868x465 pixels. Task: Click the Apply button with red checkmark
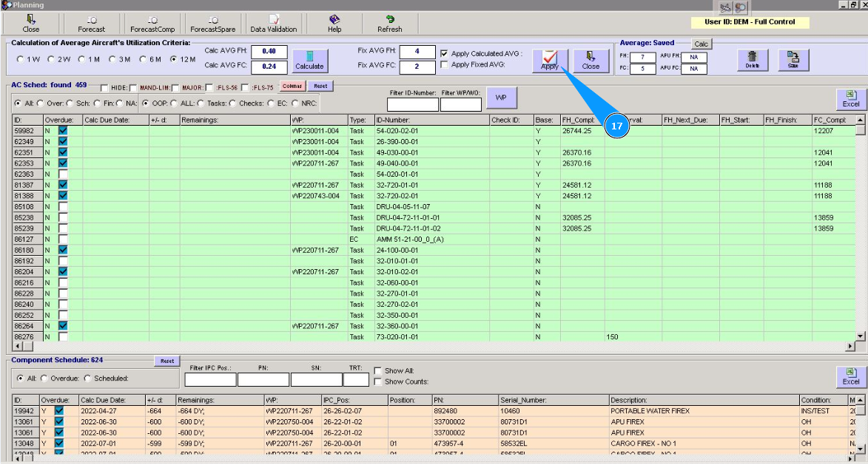tap(550, 60)
